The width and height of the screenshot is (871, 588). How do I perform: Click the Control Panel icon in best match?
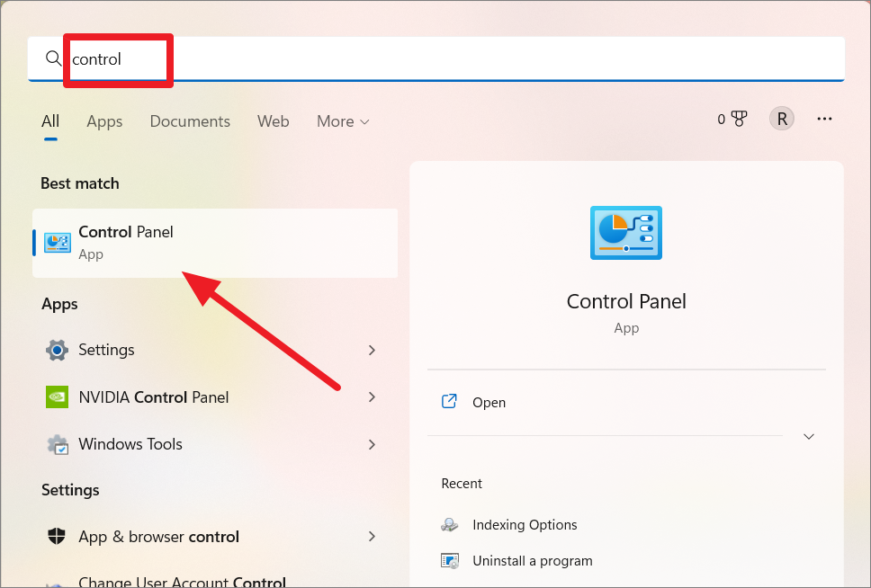pos(58,243)
